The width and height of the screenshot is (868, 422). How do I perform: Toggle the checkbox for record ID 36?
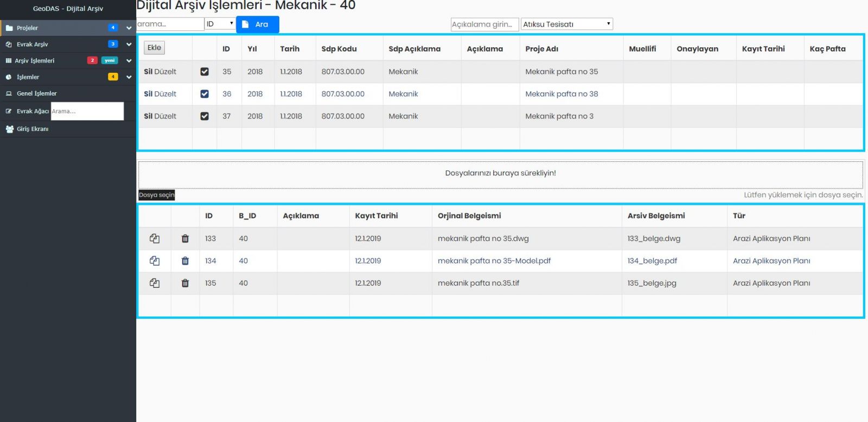205,94
